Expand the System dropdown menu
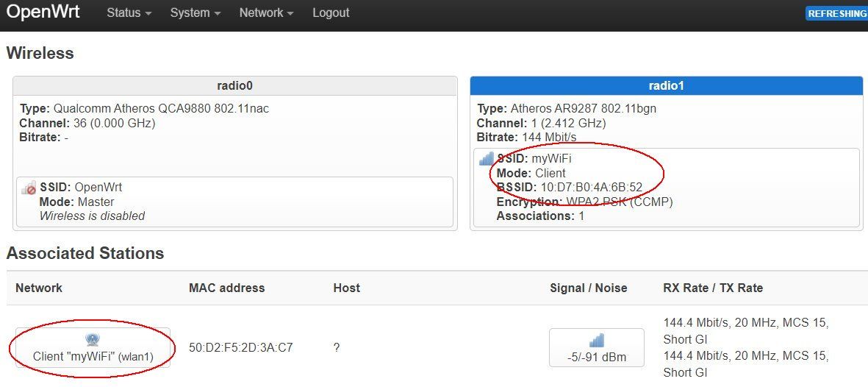The height and width of the screenshot is (387, 868). click(x=195, y=13)
